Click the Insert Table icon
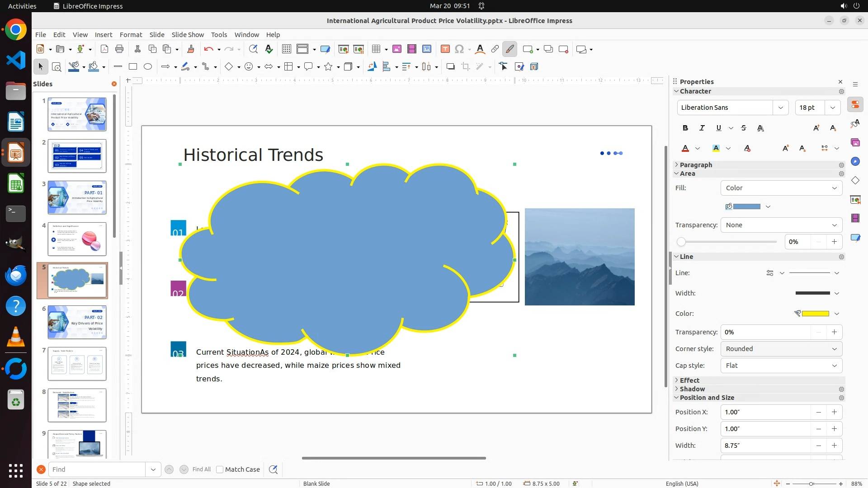 point(376,49)
